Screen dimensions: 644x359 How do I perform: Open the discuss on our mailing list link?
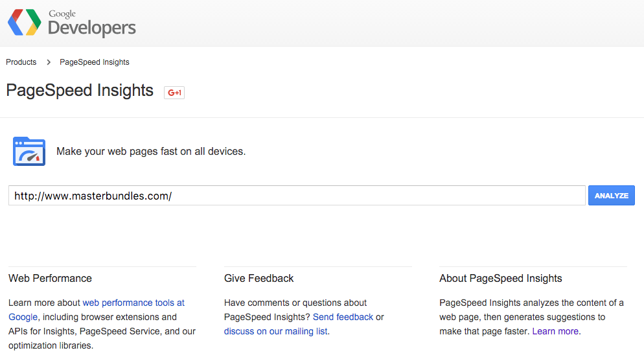coord(275,332)
